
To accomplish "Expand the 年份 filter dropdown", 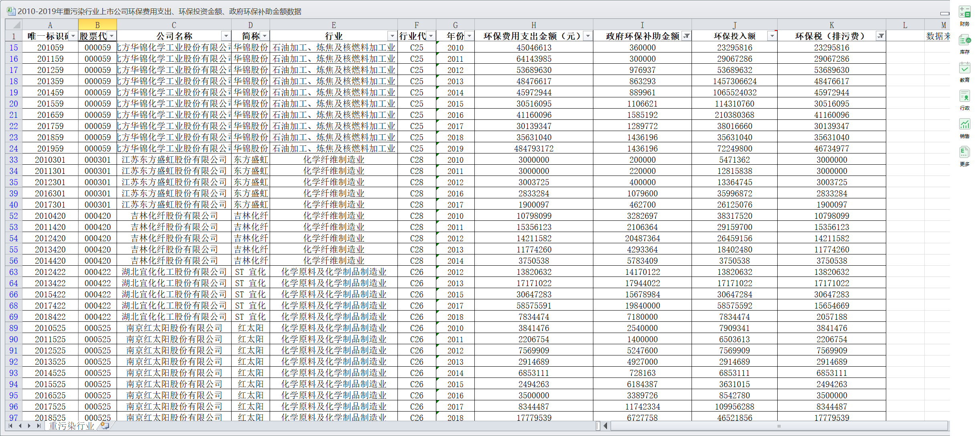I will [x=469, y=36].
